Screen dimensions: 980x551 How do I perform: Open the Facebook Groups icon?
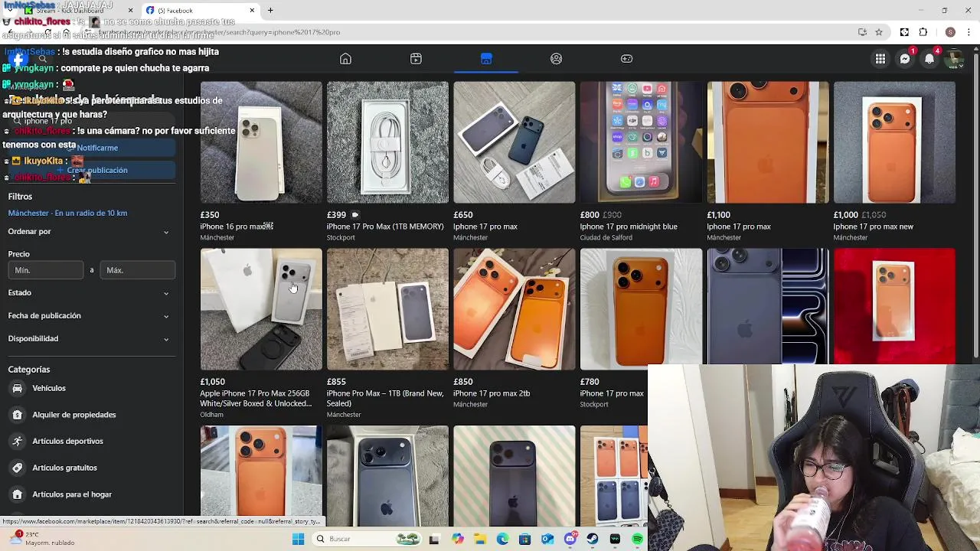(557, 59)
